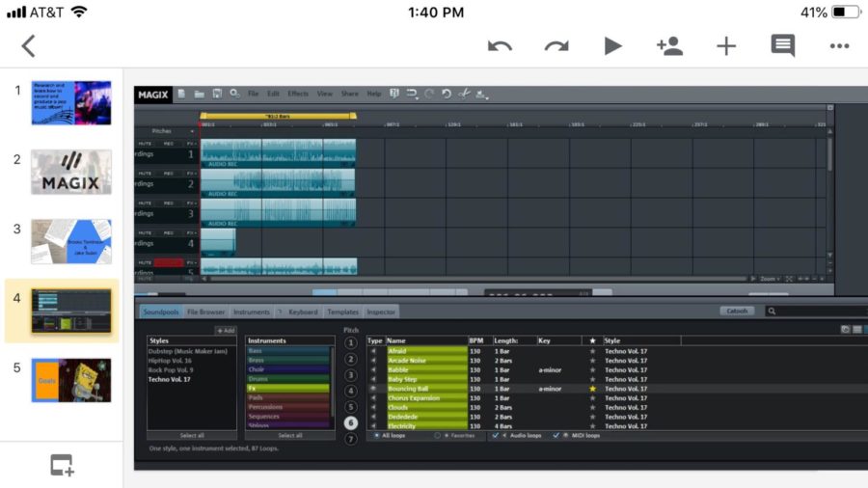Toggle the MIDI loops checkbox
Viewport: 868px width, 488px height.
click(x=556, y=435)
